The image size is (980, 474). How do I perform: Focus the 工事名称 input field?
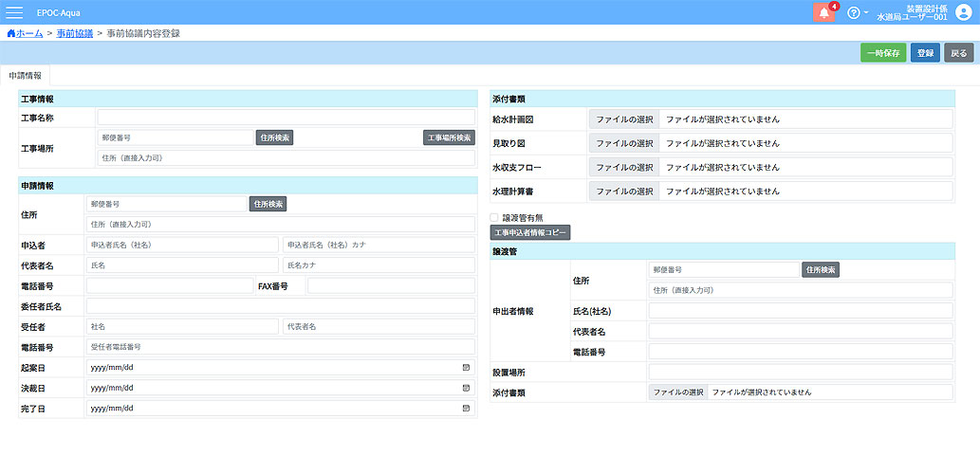(285, 118)
